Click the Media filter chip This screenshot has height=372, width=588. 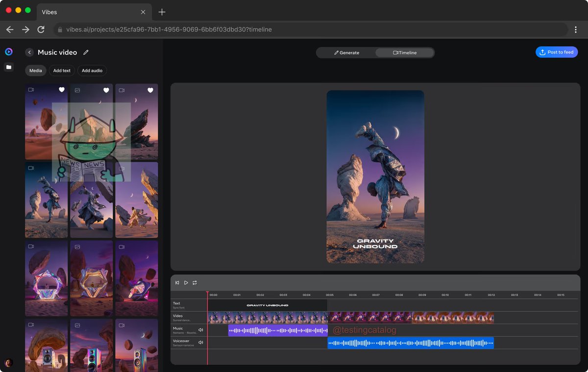tap(35, 70)
